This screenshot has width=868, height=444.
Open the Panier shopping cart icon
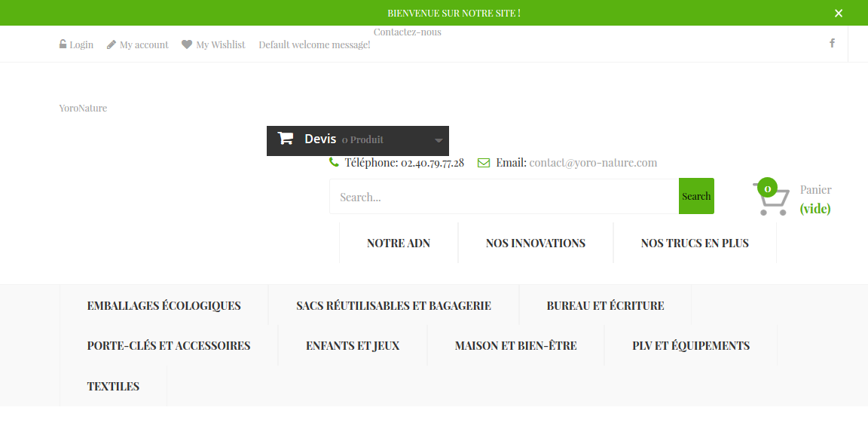(x=771, y=198)
